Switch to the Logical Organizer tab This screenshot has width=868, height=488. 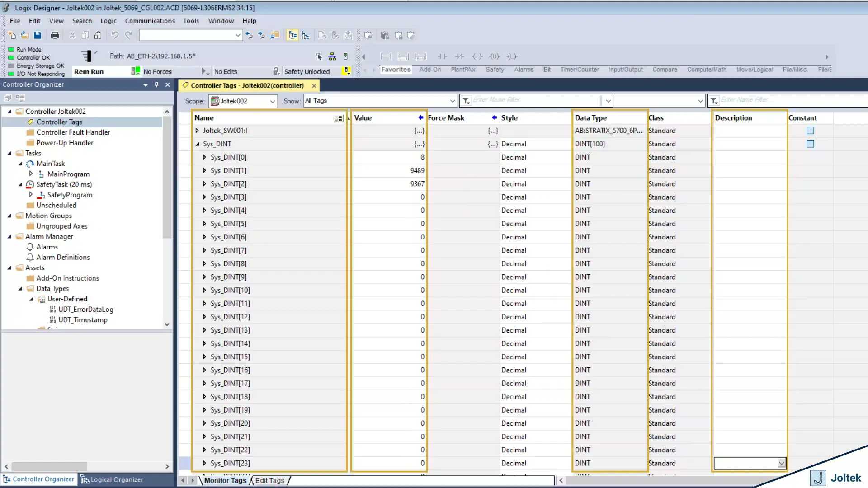[112, 479]
